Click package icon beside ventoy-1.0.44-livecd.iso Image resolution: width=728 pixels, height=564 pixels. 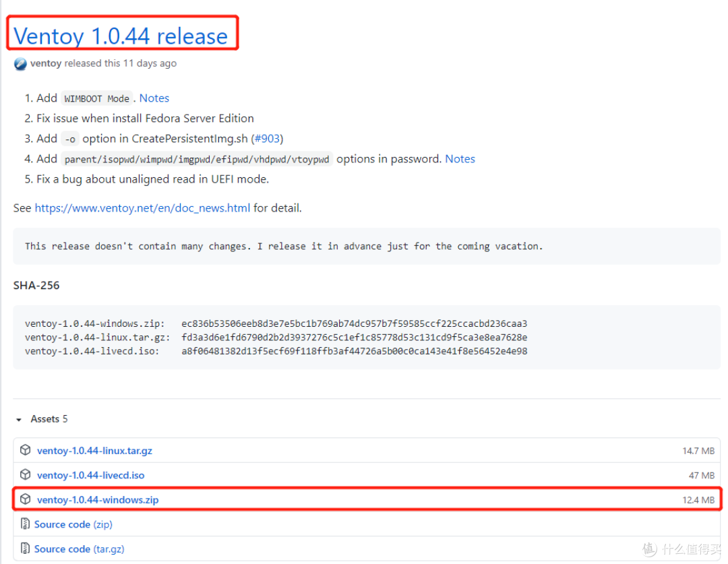pyautogui.click(x=26, y=475)
